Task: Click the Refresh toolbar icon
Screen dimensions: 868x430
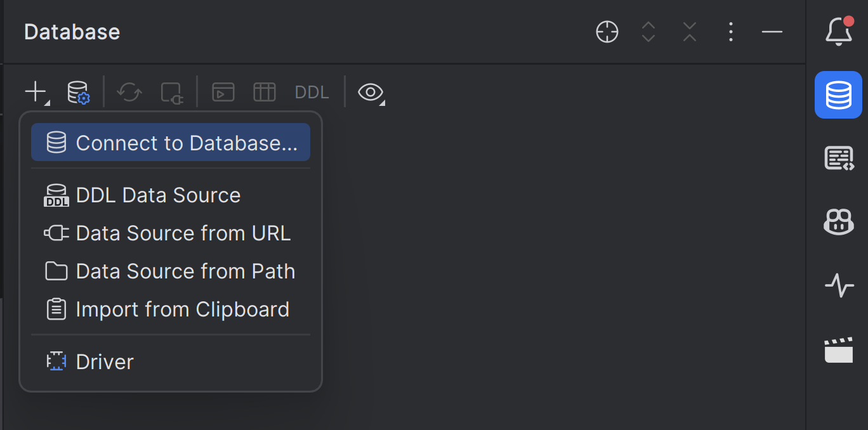Action: coord(129,93)
